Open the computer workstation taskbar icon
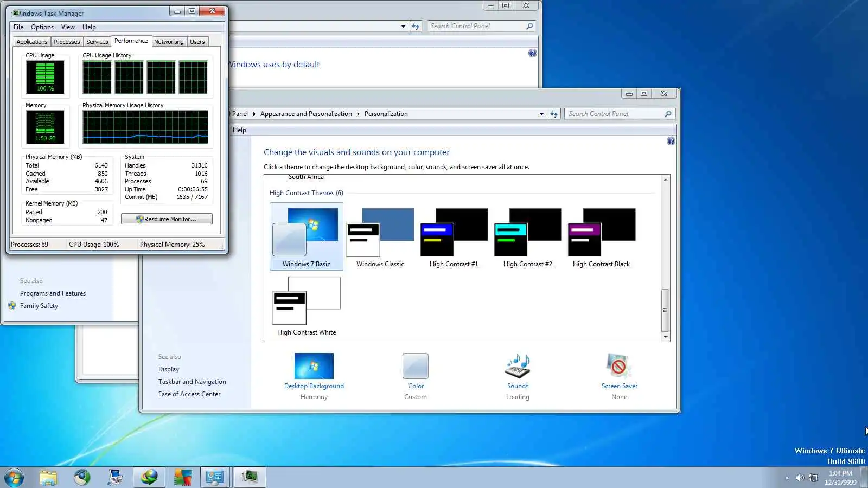 pyautogui.click(x=116, y=478)
